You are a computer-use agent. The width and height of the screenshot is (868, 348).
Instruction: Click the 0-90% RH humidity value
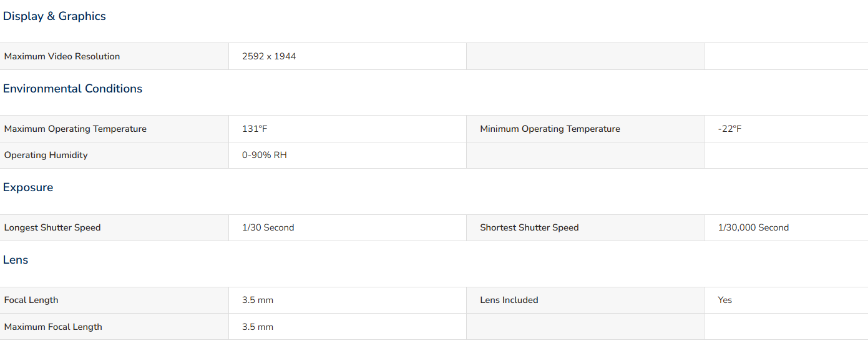click(x=265, y=155)
